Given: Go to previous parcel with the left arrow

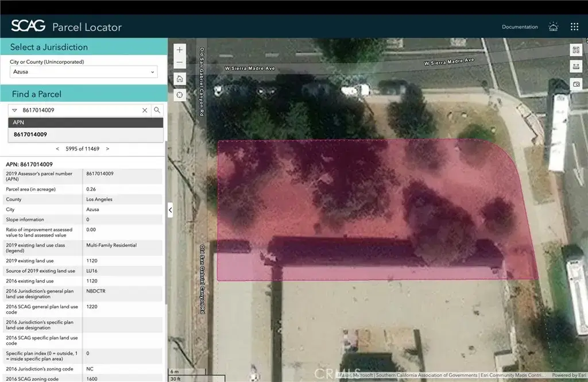Looking at the screenshot, I should pyautogui.click(x=57, y=148).
